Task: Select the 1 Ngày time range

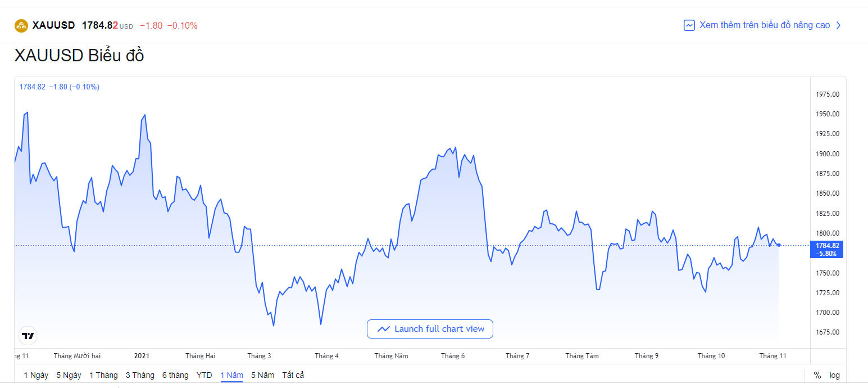Action: tap(36, 375)
